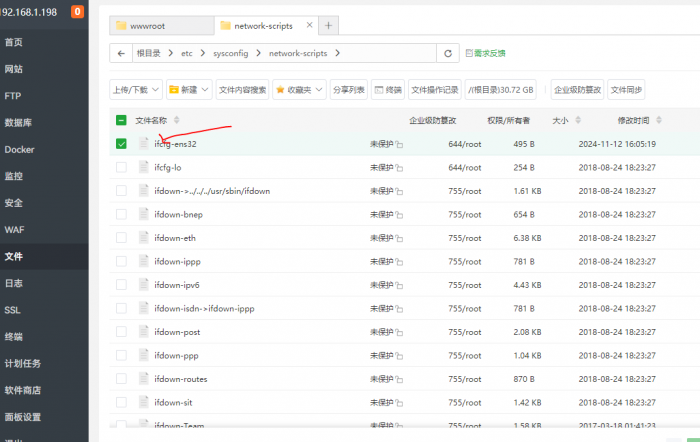Tick the checkbox for ifdown-eth
Viewport: 700px width, 442px height.
tap(121, 238)
